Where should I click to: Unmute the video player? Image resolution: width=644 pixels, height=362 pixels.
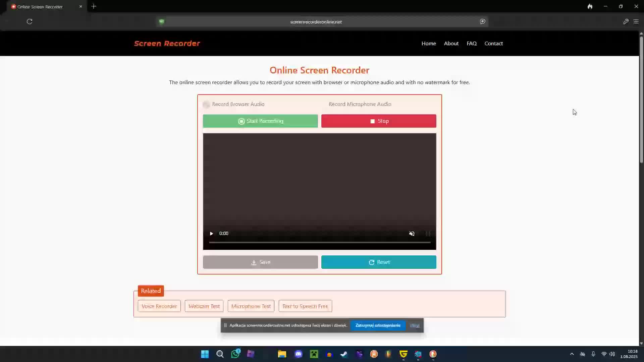click(412, 234)
